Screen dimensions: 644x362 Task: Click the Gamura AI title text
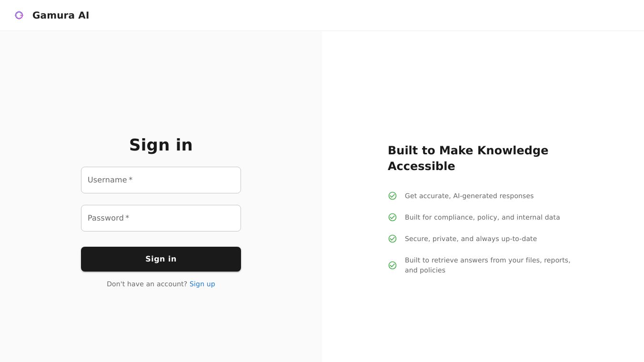(60, 15)
